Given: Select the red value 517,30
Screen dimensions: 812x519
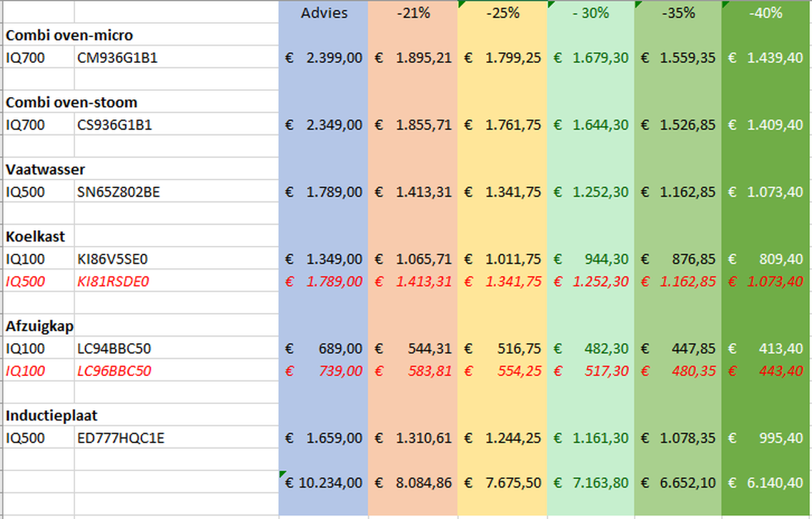Looking at the screenshot, I should pyautogui.click(x=590, y=371).
